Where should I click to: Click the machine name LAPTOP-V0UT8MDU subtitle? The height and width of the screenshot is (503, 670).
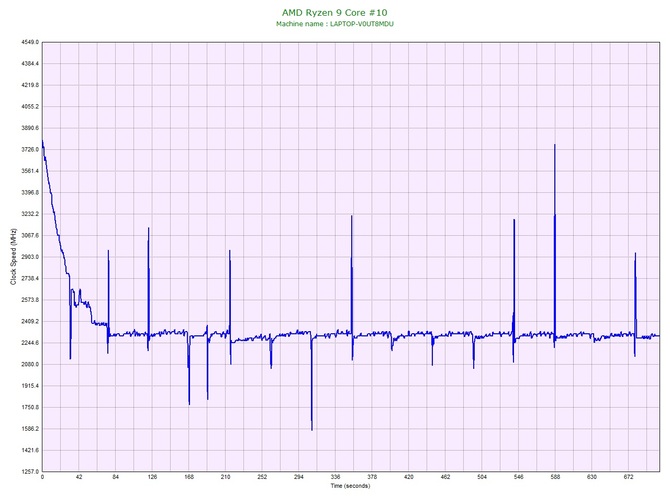click(x=335, y=24)
